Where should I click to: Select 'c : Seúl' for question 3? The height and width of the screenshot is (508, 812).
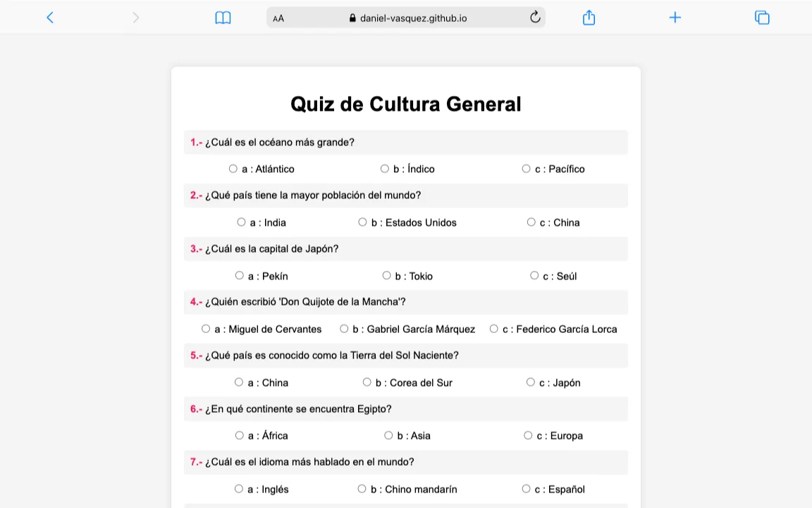pyautogui.click(x=534, y=275)
